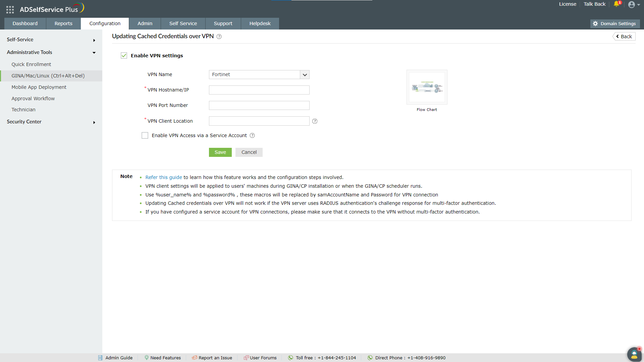Click the notification bell icon
Image resolution: width=644 pixels, height=362 pixels.
coord(616,4)
